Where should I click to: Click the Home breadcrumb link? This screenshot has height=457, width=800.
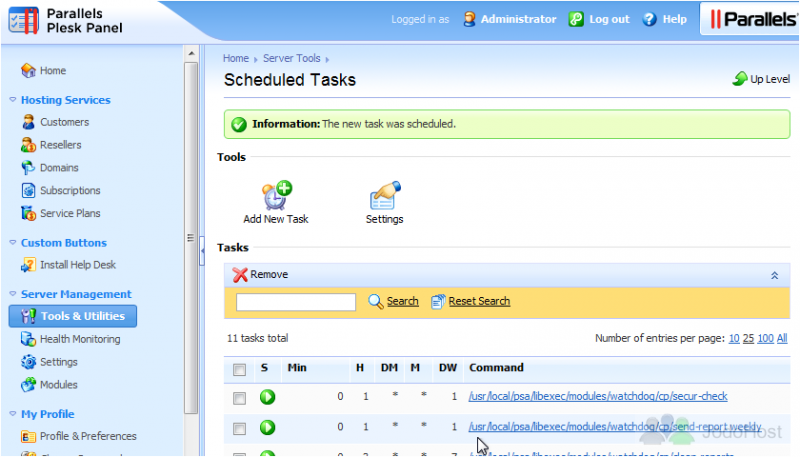[236, 58]
